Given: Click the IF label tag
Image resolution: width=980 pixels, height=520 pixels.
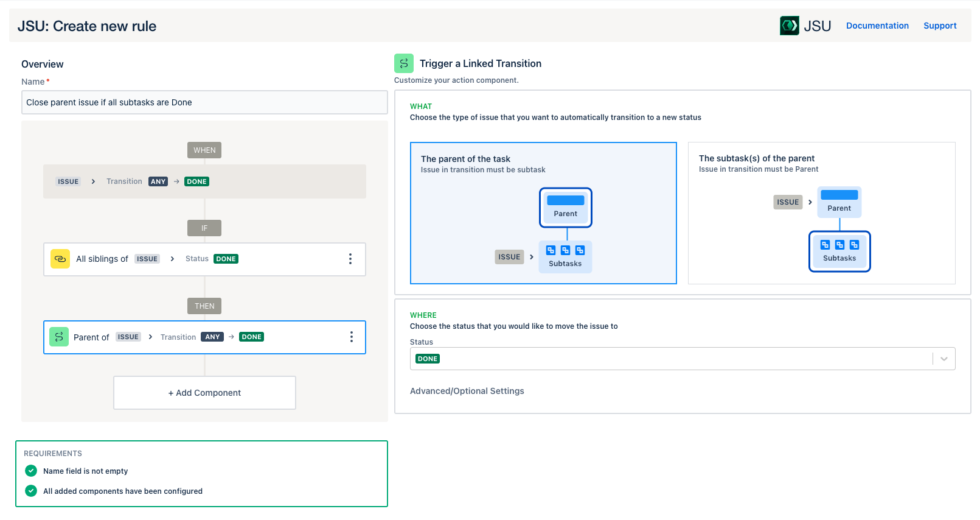Looking at the screenshot, I should click(204, 228).
